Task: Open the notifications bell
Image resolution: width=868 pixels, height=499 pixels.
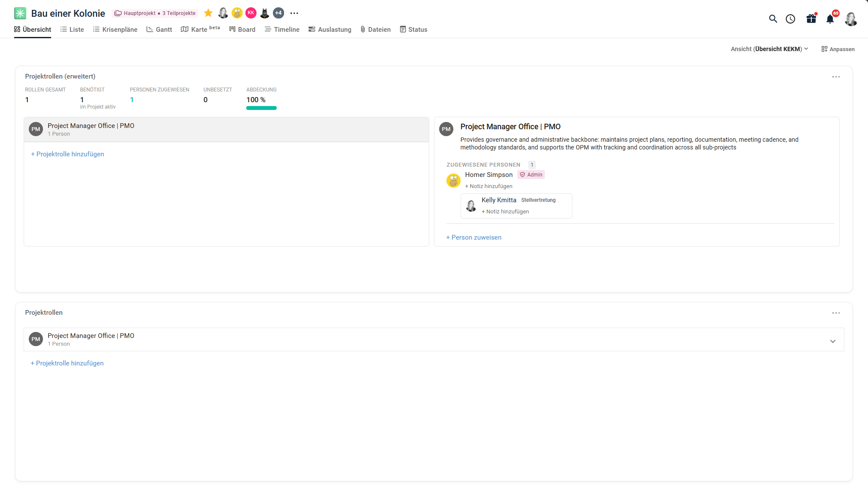Action: [x=830, y=19]
